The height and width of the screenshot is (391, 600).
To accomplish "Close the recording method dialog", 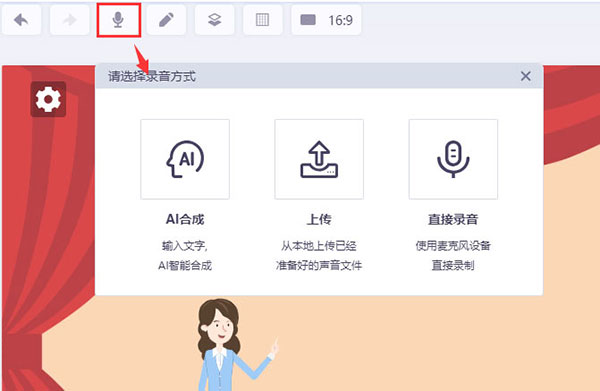I will [525, 76].
